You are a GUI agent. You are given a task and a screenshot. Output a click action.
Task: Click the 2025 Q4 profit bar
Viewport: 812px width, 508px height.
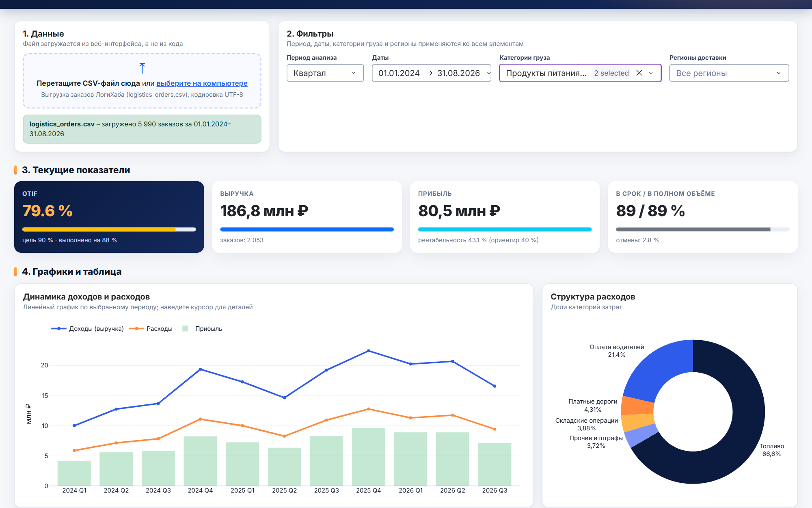pos(368,457)
